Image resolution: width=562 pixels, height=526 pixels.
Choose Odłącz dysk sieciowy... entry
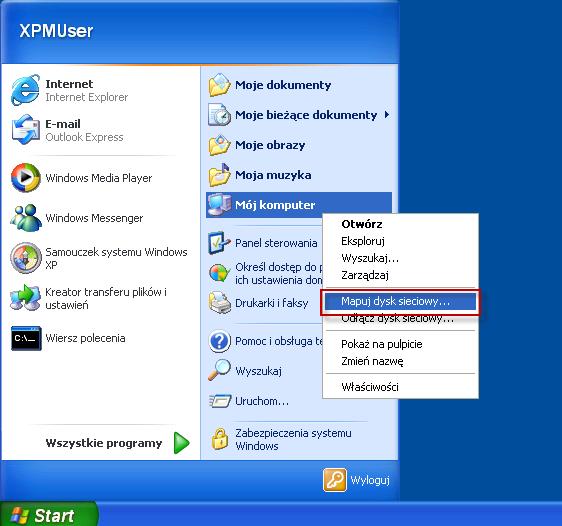(400, 318)
